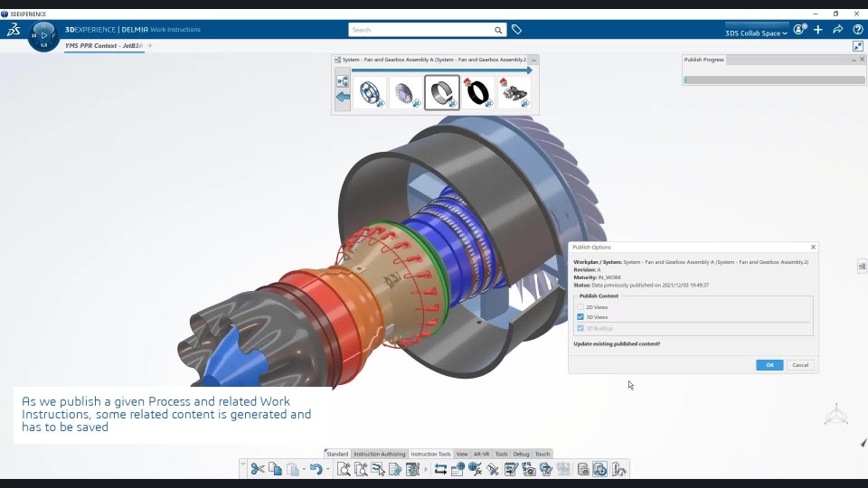
Task: Click the second page-search fx icon
Action: pos(361,469)
